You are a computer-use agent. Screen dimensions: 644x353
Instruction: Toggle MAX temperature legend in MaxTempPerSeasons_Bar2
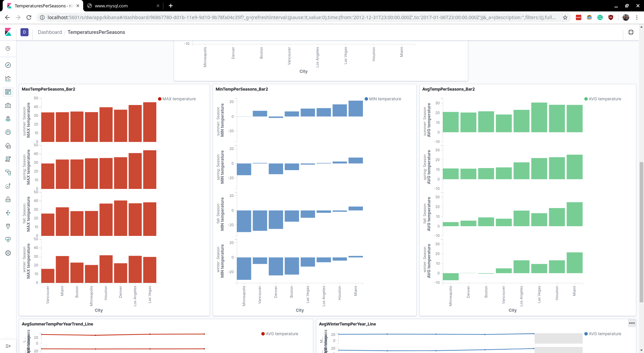pos(177,99)
